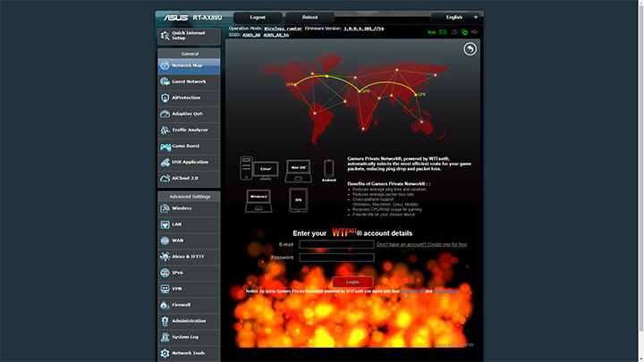This screenshot has height=362, width=644.
Task: Click the USB status icon in header
Action: (x=474, y=32)
